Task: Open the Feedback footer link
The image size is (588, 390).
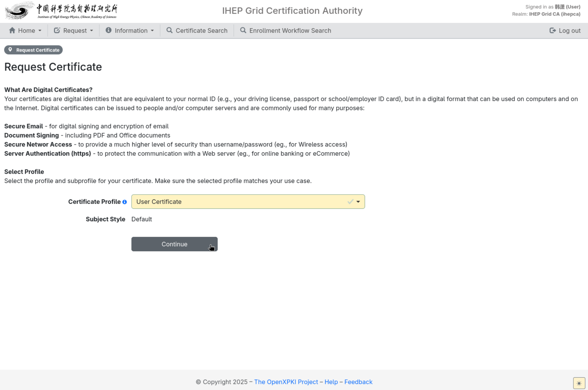Action: (358, 382)
